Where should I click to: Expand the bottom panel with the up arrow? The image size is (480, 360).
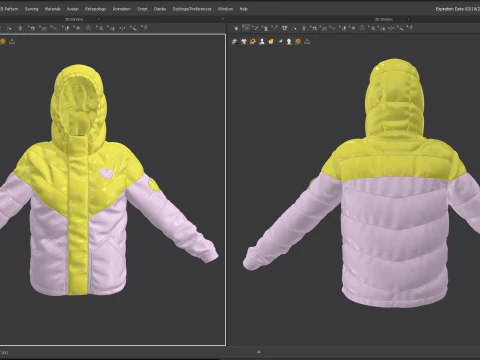[x=259, y=352]
